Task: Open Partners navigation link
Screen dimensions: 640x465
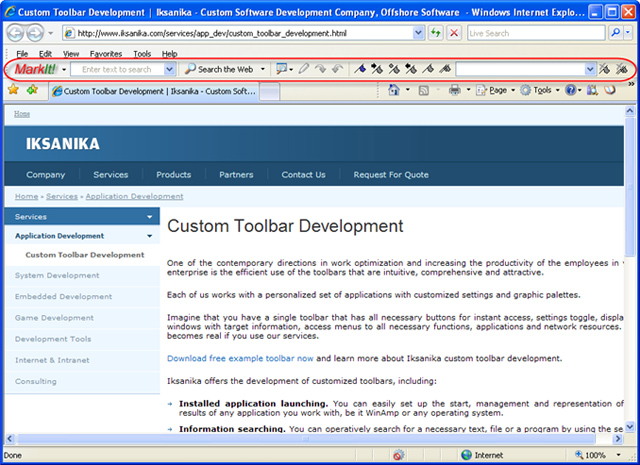Action: (236, 175)
